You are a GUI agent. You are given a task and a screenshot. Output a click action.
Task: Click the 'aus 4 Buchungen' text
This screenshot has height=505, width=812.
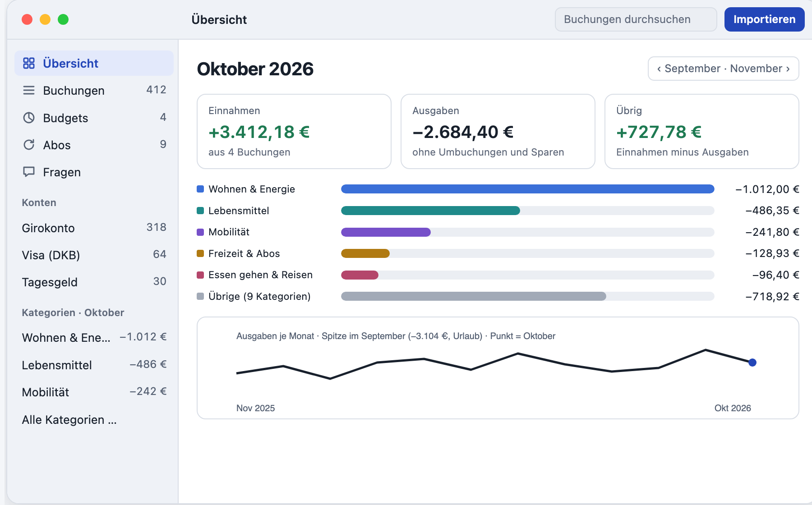(249, 152)
